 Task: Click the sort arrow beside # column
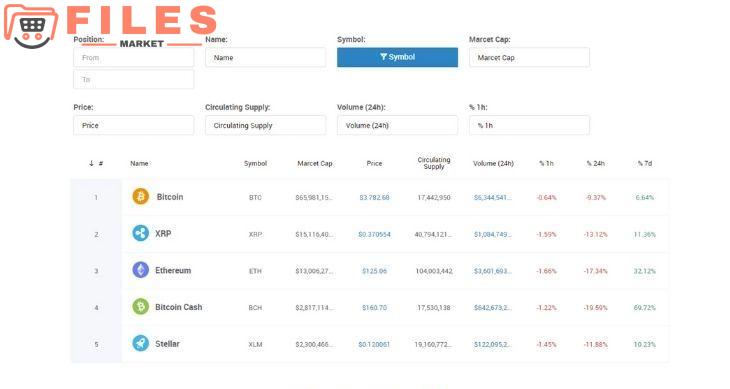click(x=91, y=163)
